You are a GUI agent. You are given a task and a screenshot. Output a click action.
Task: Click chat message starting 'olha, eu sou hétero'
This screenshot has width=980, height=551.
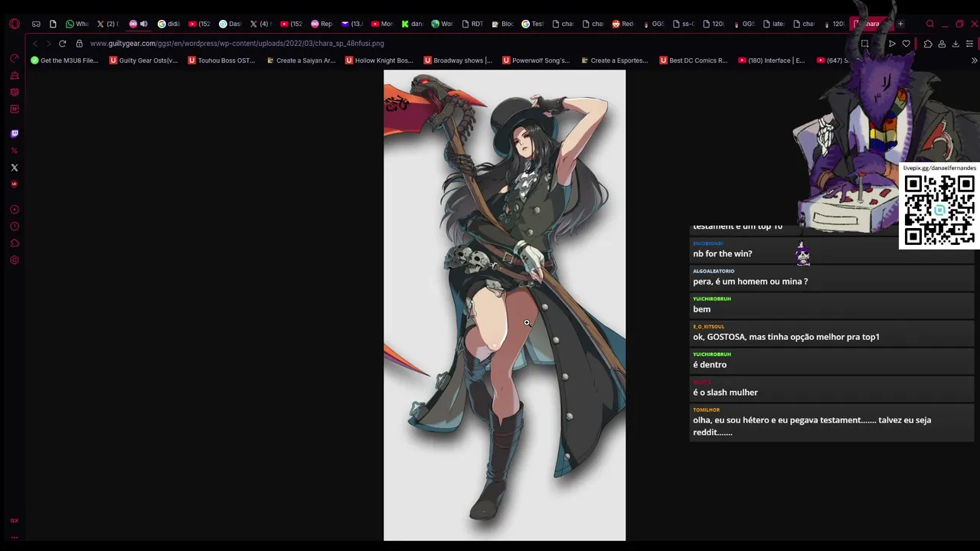click(x=812, y=426)
